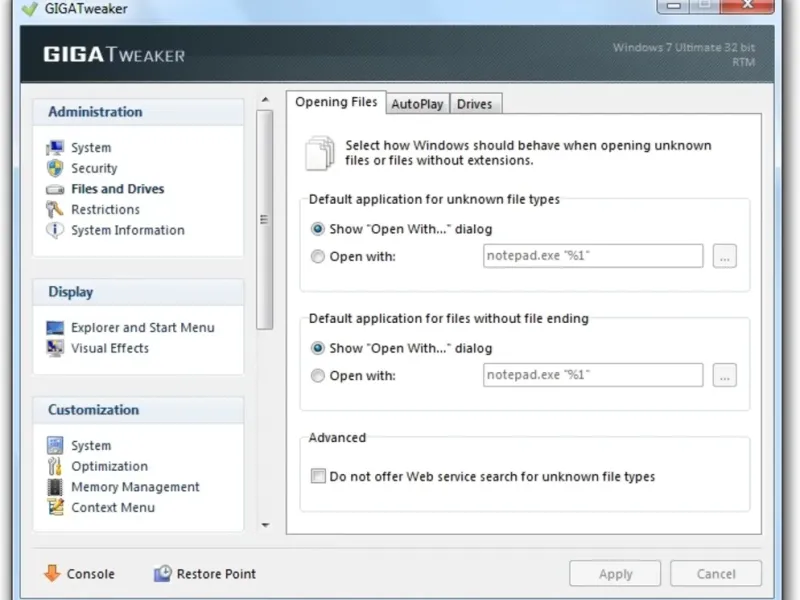The image size is (800, 600).
Task: Open Memory Management settings
Action: 135,487
